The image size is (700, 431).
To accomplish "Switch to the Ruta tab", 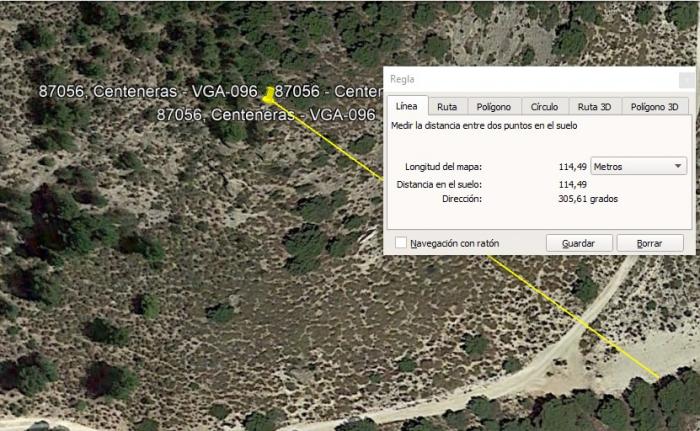I will [x=447, y=107].
